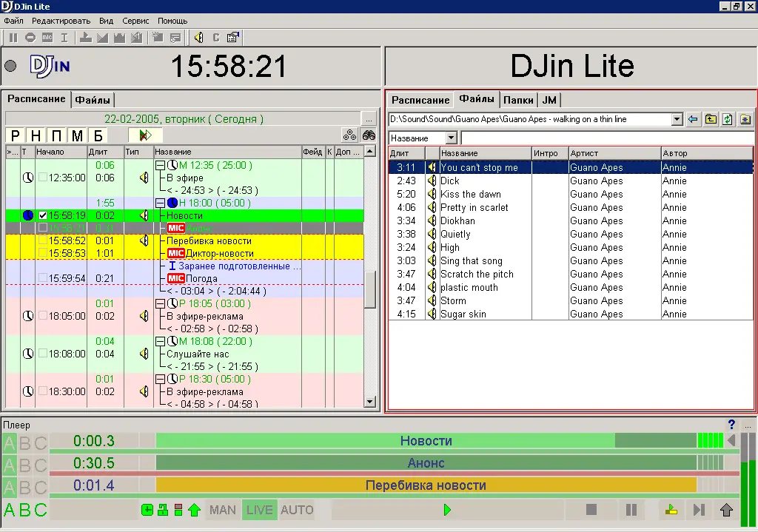The height and width of the screenshot is (532, 758).
Task: Click the 'Н' filter button above schedule
Action: click(x=36, y=136)
